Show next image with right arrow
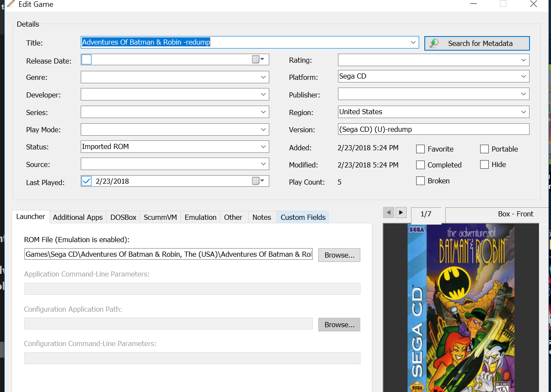 (x=401, y=212)
